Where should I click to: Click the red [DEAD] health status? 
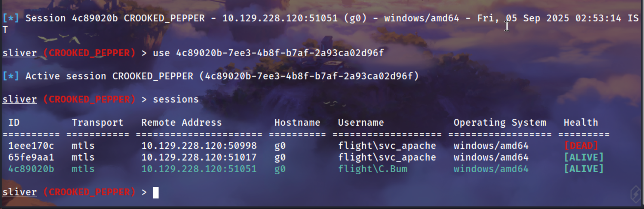[x=581, y=146]
